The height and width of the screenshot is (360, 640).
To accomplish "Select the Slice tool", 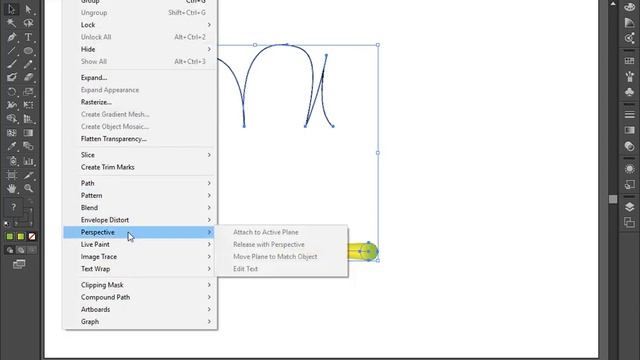I will (28, 176).
